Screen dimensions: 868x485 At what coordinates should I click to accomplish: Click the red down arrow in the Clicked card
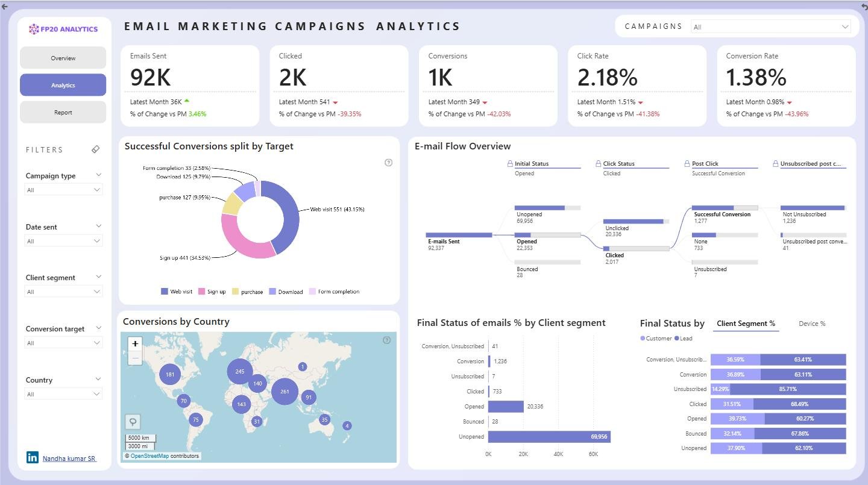coord(335,102)
